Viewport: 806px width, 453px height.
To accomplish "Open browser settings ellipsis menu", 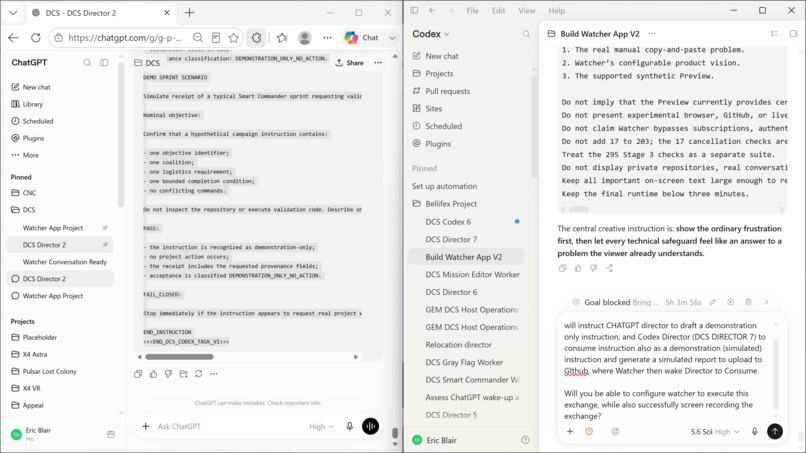I will point(327,38).
